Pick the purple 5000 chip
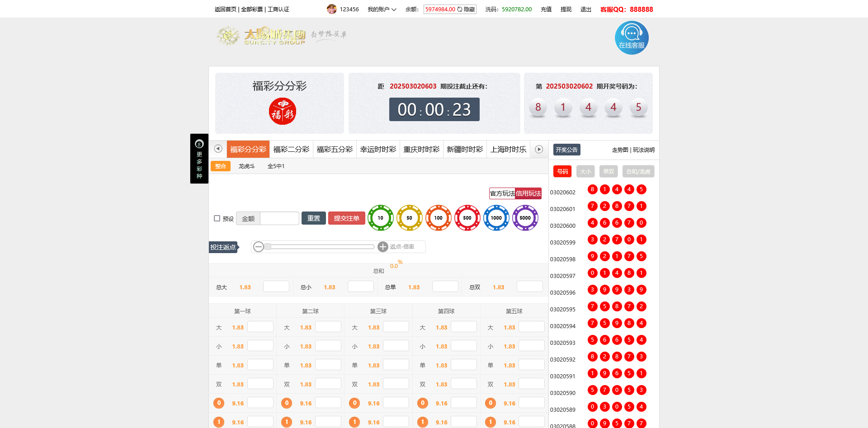 [x=525, y=218]
